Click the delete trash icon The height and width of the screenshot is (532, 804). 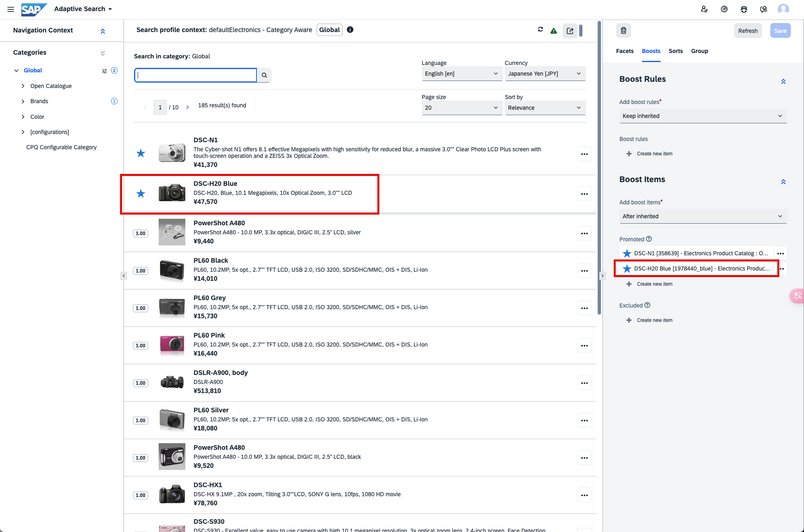pos(624,30)
